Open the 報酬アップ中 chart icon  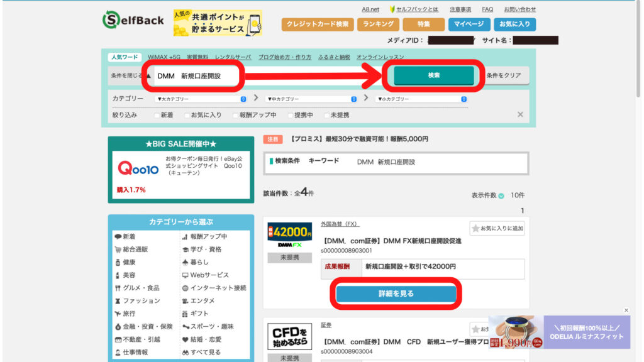click(x=185, y=237)
